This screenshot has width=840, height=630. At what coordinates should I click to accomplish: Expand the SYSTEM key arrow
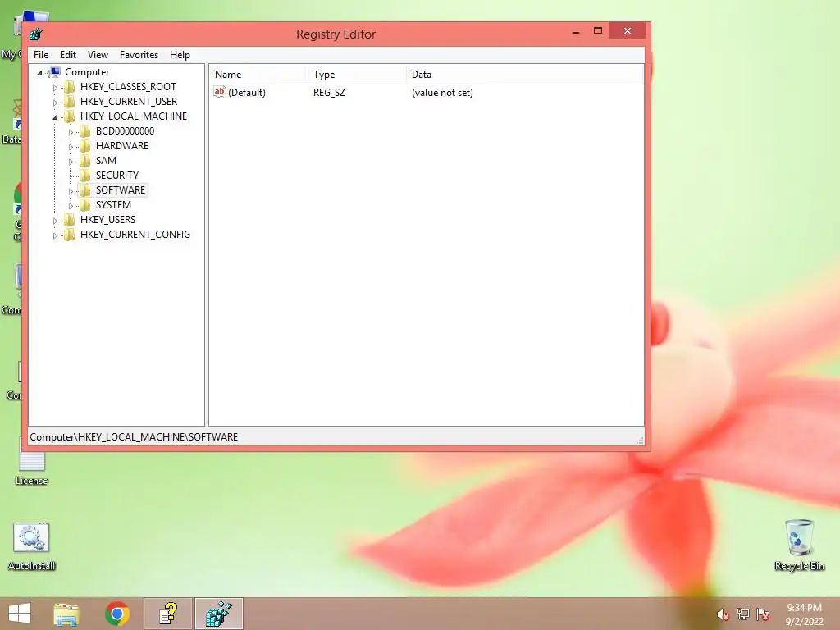pos(71,206)
